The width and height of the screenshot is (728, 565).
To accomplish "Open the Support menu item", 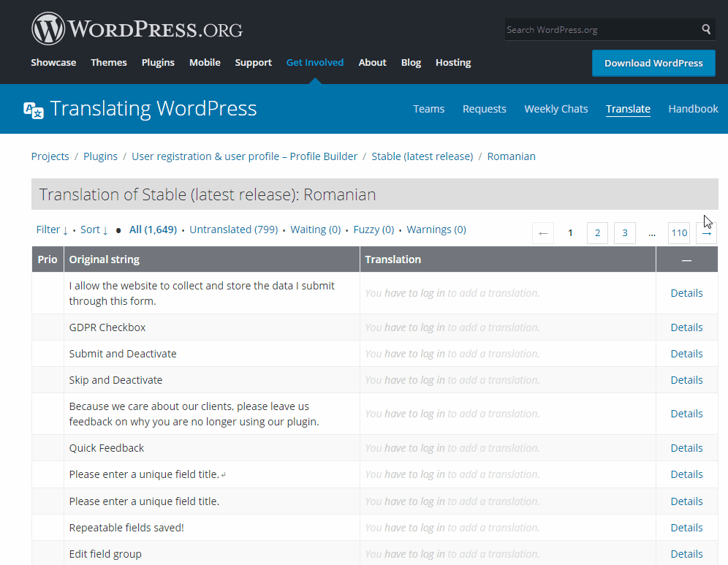I will point(253,62).
